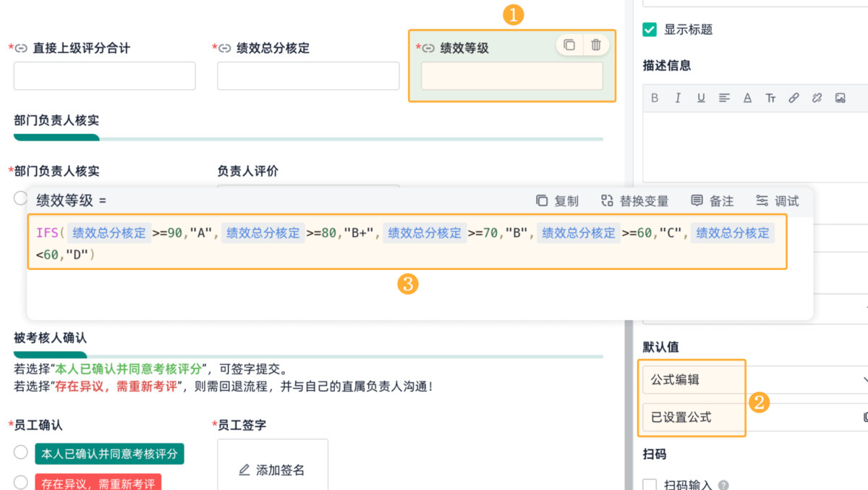
Task: Click the 直接上级评分合计 input field
Action: point(104,76)
